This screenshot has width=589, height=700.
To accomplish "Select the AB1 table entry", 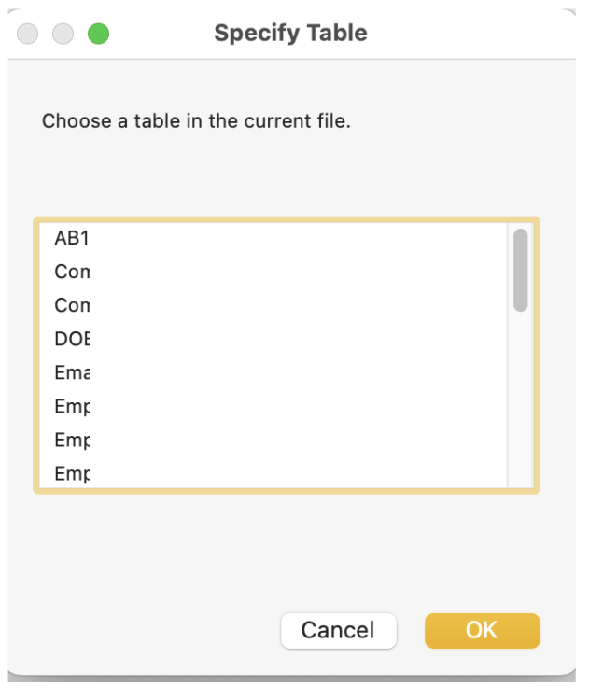I will pyautogui.click(x=72, y=238).
